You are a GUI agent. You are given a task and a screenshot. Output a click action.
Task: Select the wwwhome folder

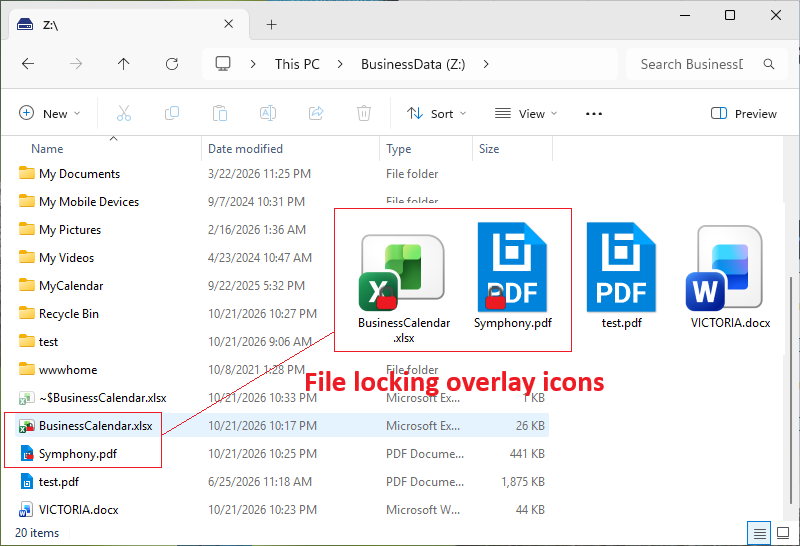[x=68, y=370]
